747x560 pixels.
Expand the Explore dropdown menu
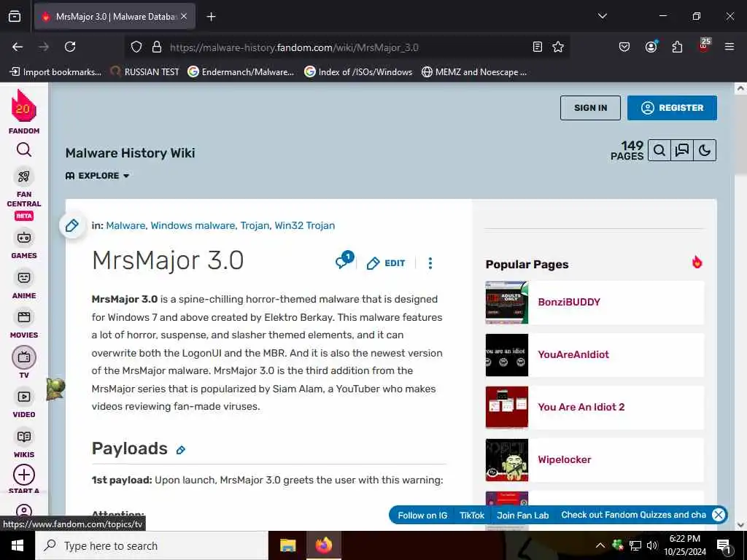tap(97, 176)
